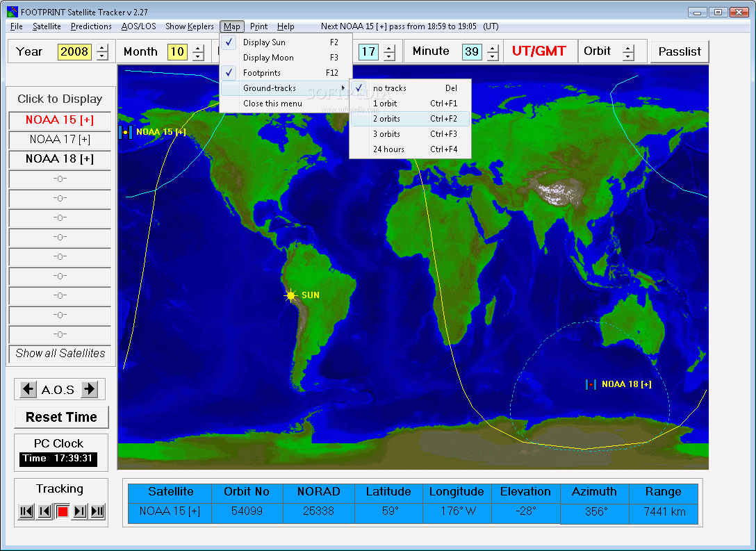Click the Reset Time button
This screenshot has width=756, height=551.
click(61, 417)
